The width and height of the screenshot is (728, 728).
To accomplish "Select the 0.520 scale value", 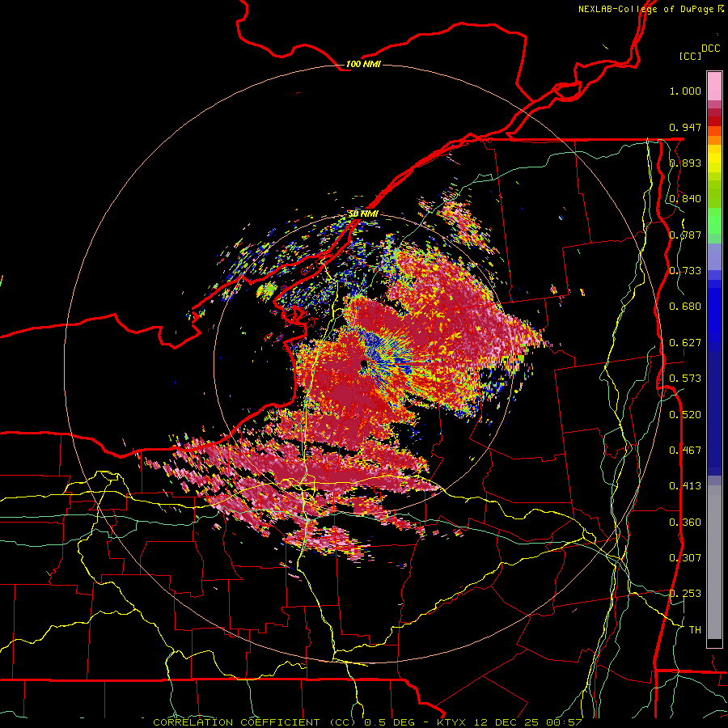I will click(685, 415).
